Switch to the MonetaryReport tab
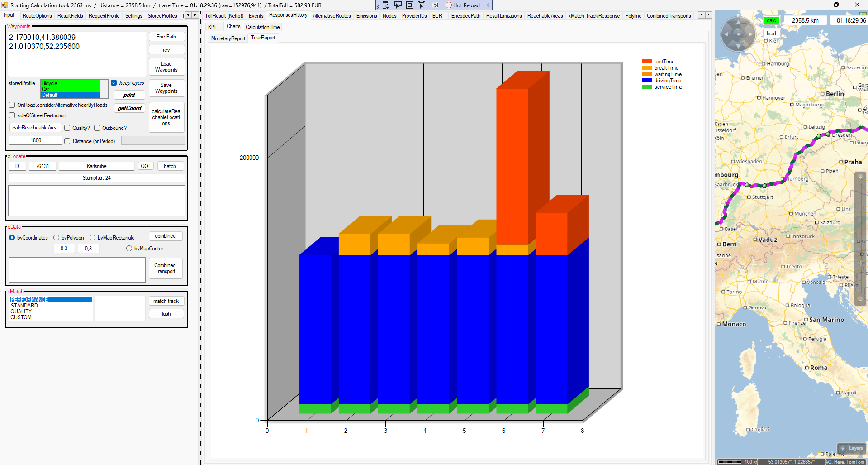The image size is (868, 465). (x=228, y=38)
